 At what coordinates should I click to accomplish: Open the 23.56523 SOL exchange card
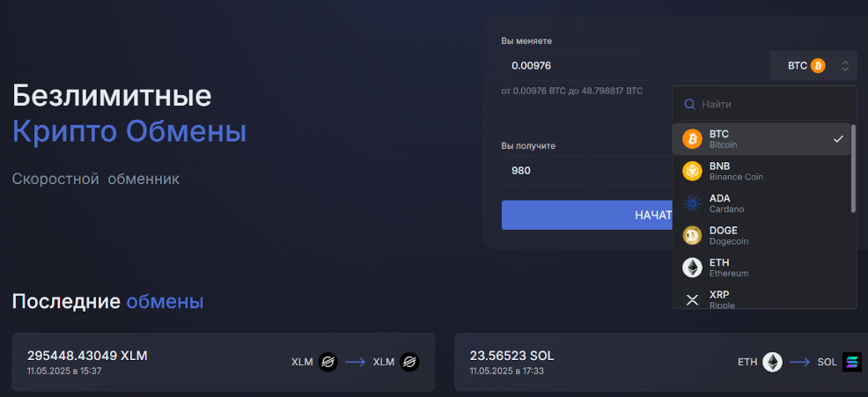661,362
